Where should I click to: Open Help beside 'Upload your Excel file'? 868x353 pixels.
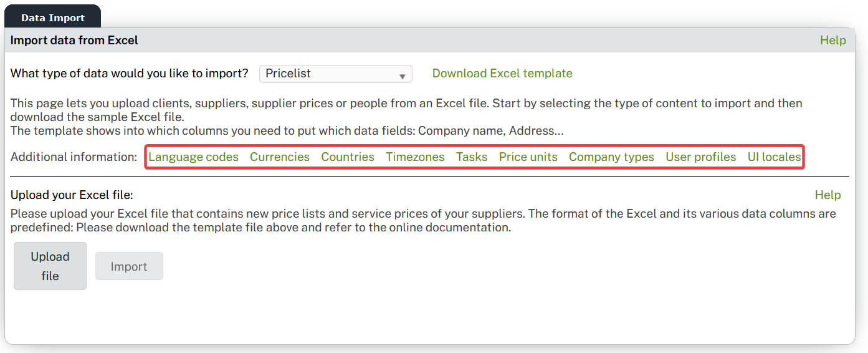point(827,195)
